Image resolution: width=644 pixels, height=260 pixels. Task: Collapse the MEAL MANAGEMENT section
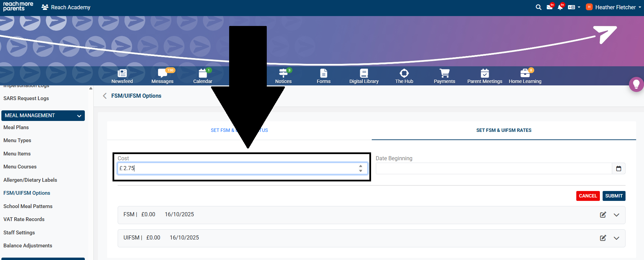79,116
